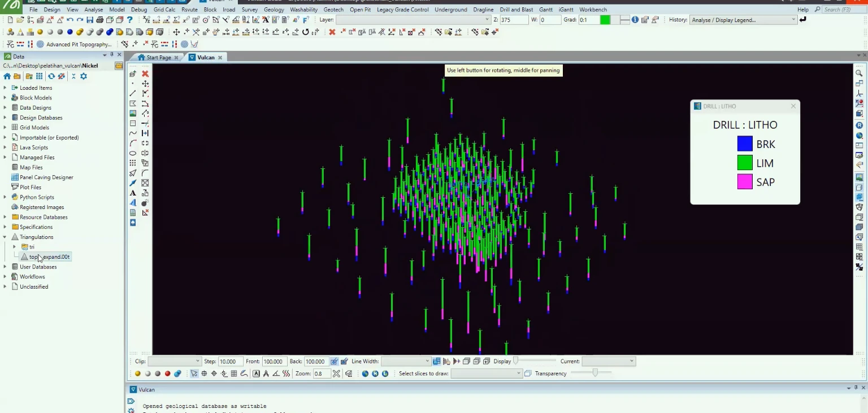
Task: Click the four-arrow Move icon in toolbar
Action: pyautogui.click(x=176, y=32)
